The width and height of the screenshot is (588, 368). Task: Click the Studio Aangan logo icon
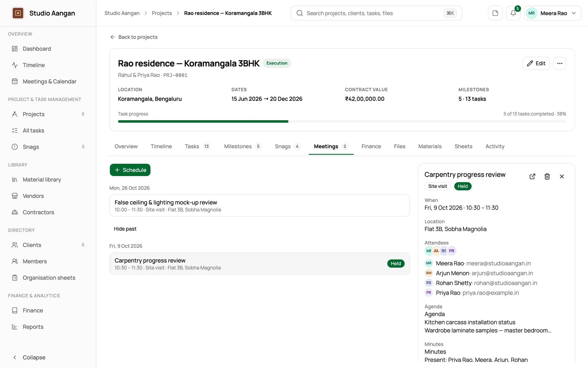(18, 13)
